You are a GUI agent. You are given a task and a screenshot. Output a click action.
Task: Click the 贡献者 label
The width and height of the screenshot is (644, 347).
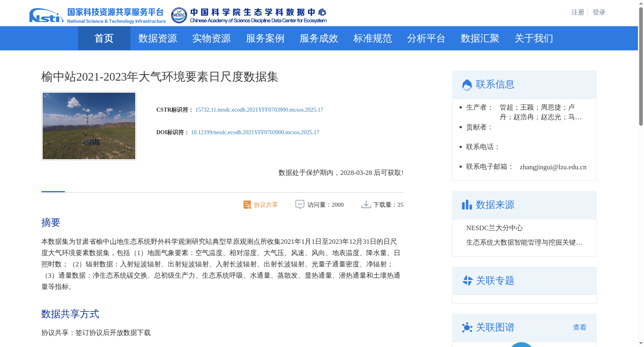479,127
